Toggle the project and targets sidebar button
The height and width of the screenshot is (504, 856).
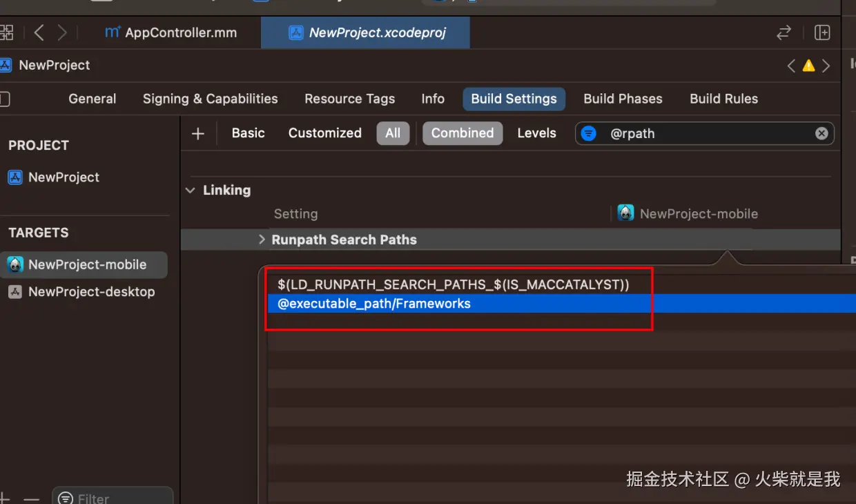point(4,99)
